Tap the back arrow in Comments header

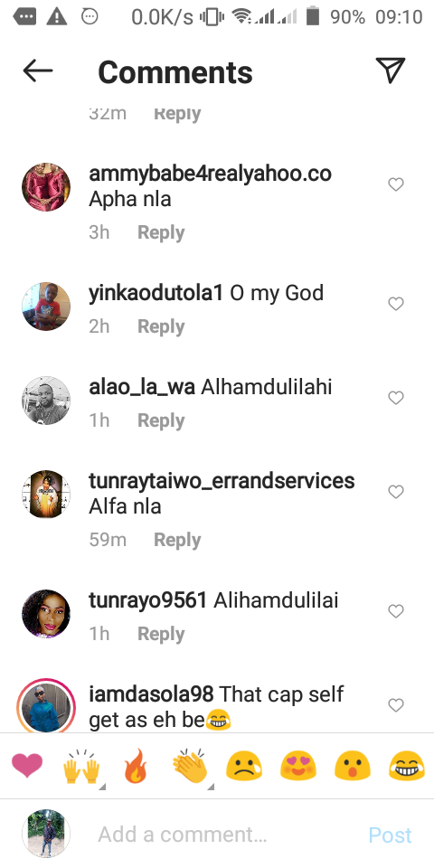click(38, 71)
